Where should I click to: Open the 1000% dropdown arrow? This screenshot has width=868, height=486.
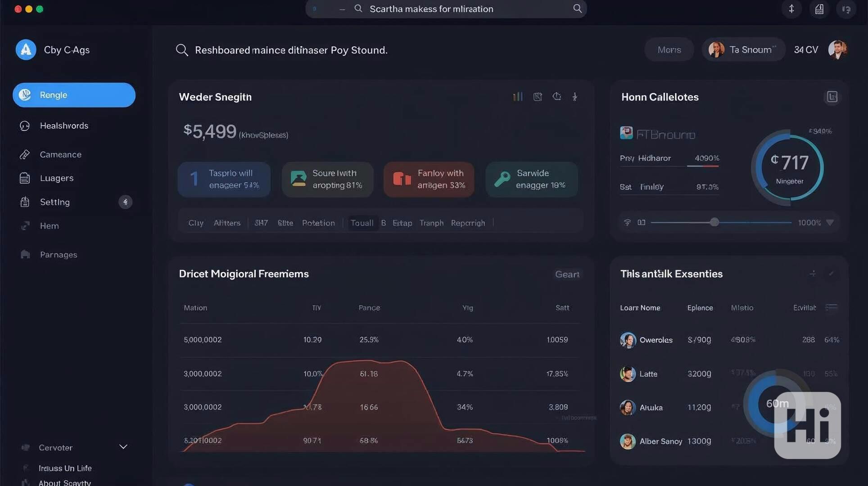click(x=830, y=223)
